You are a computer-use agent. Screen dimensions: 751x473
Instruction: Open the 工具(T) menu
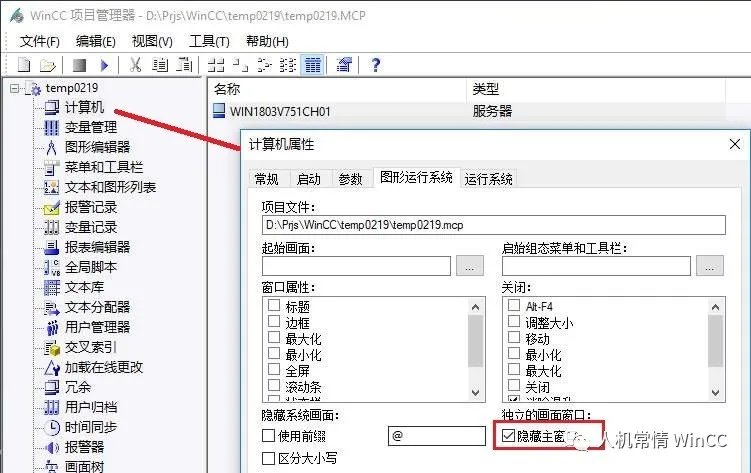point(209,41)
